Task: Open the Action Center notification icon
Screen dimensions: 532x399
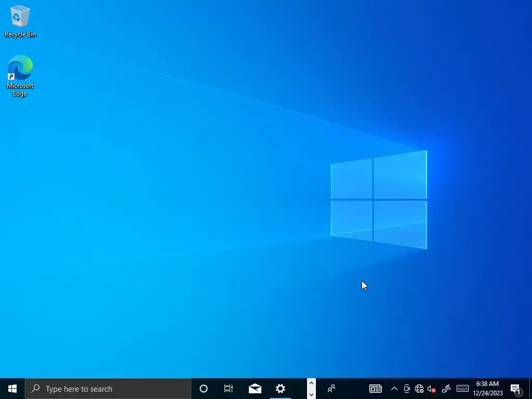Action: click(x=516, y=389)
